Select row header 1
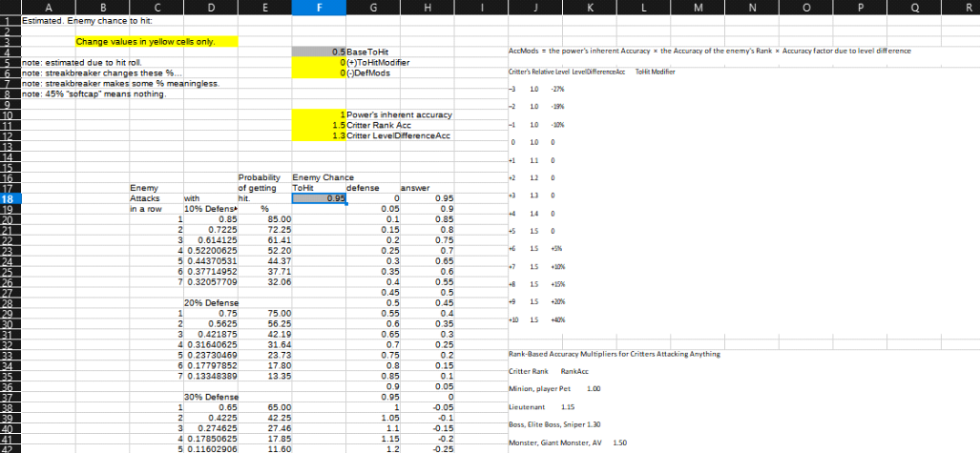This screenshot has width=980, height=453. click(10, 20)
